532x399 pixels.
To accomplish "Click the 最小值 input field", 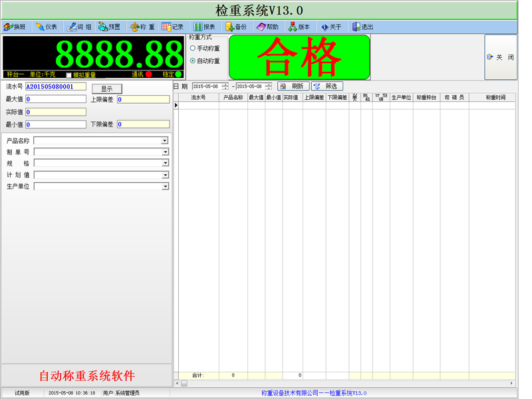I will coord(56,124).
